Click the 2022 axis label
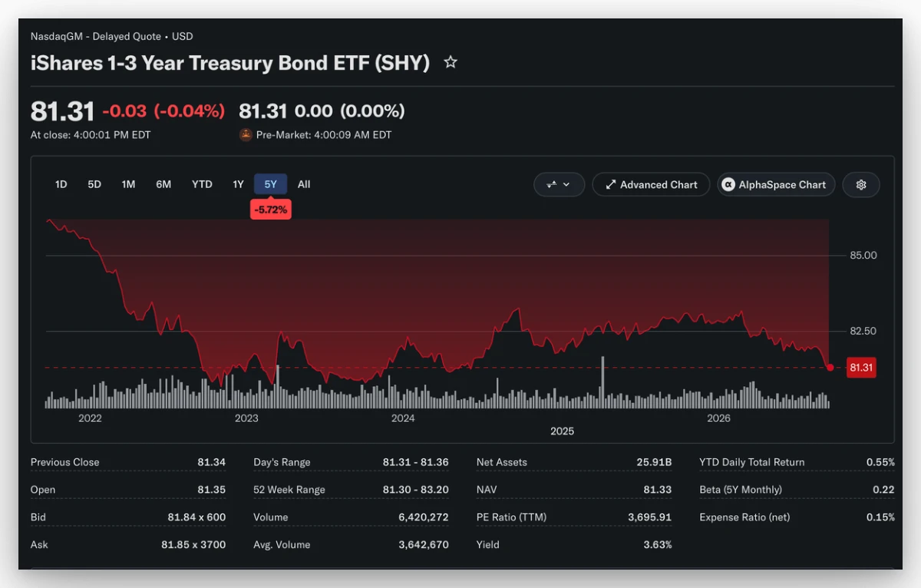The image size is (921, 588). (x=90, y=418)
